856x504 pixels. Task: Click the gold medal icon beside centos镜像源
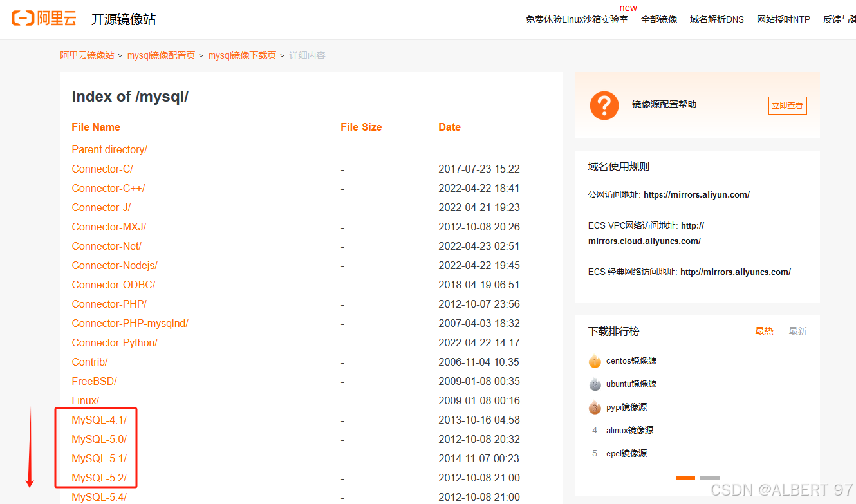click(595, 360)
